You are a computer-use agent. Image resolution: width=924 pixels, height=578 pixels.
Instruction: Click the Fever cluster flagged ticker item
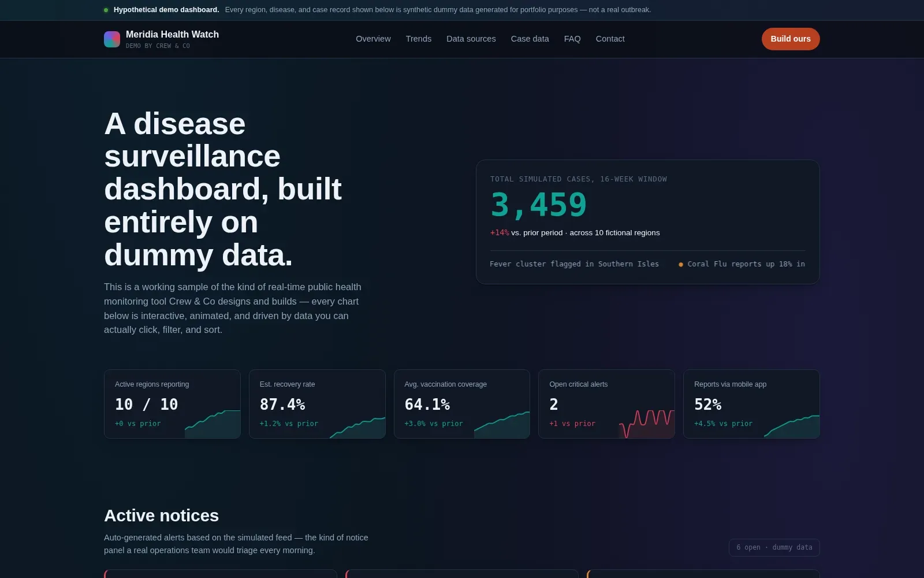[574, 264]
